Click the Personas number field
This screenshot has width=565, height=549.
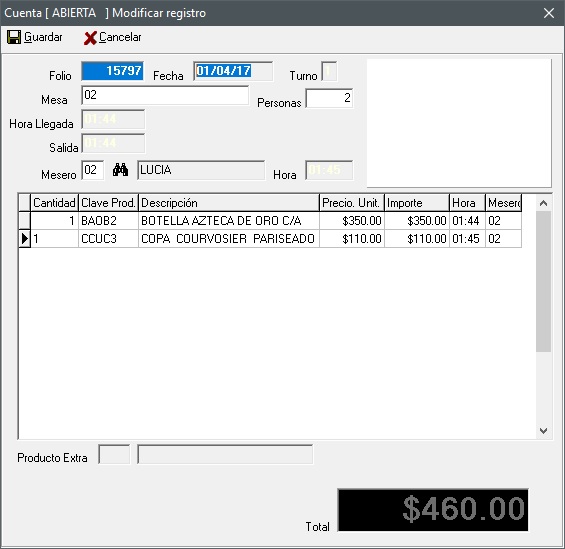coord(329,98)
